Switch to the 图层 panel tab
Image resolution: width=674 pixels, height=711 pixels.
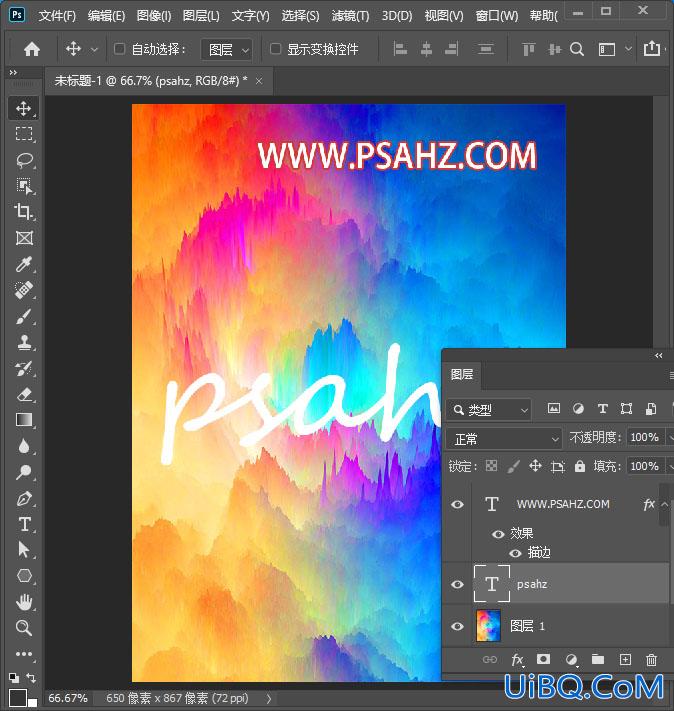click(x=462, y=375)
